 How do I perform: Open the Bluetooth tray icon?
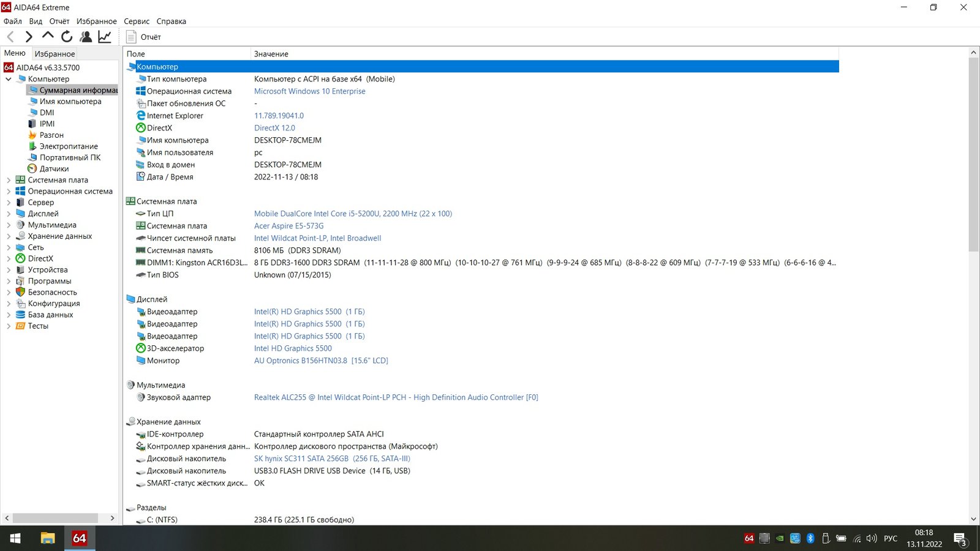click(x=810, y=538)
